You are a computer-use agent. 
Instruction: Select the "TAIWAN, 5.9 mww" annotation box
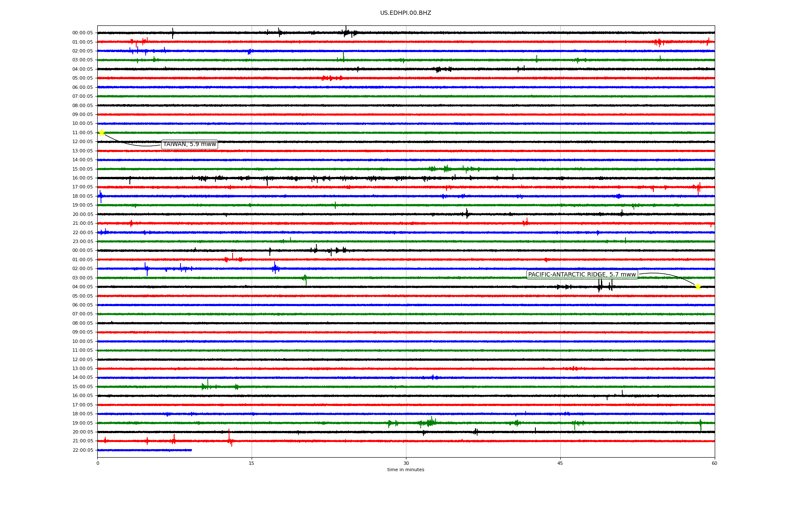pyautogui.click(x=189, y=144)
